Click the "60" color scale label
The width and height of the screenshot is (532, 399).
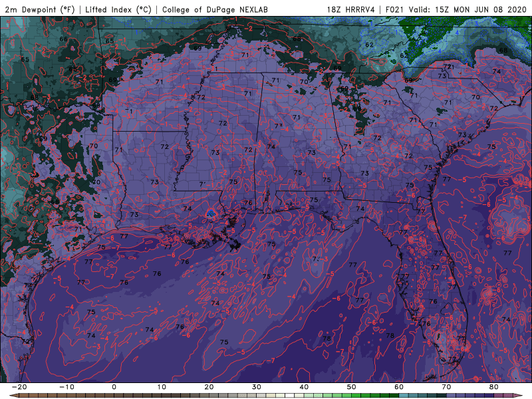pos(399,387)
